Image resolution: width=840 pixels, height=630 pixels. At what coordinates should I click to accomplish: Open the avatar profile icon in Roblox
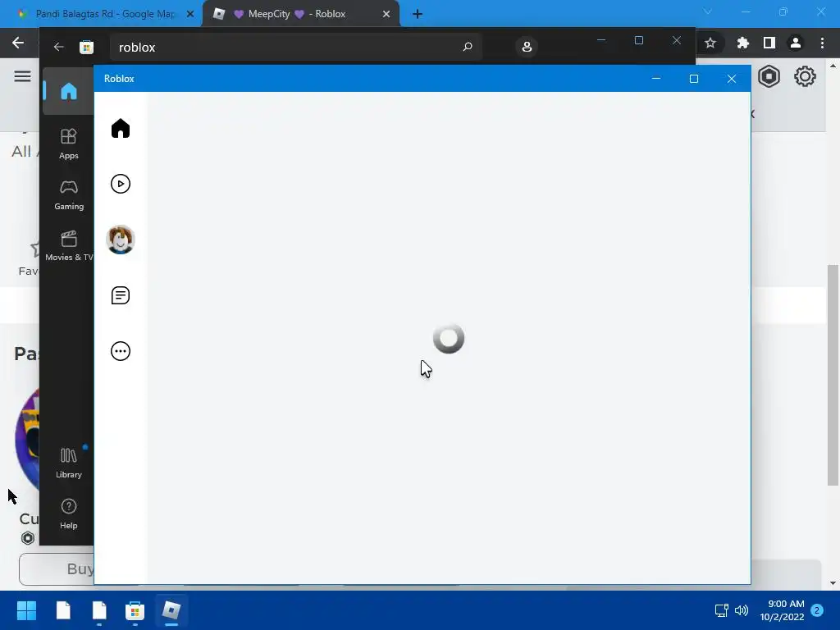(x=121, y=240)
